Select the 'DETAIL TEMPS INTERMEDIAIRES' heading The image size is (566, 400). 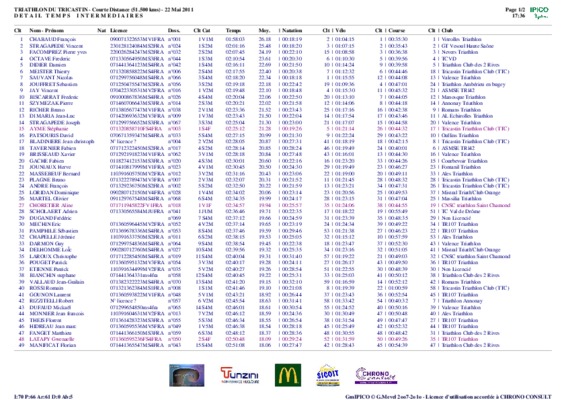pos(79,16)
